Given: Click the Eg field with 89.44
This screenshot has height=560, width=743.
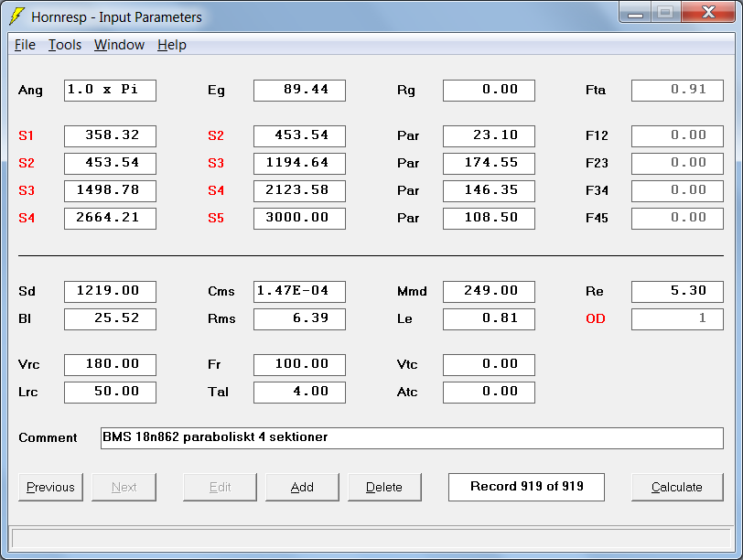Looking at the screenshot, I should (x=299, y=91).
